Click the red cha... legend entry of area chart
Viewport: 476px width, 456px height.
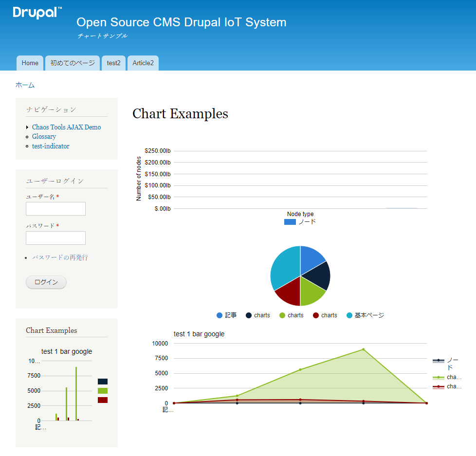point(447,387)
